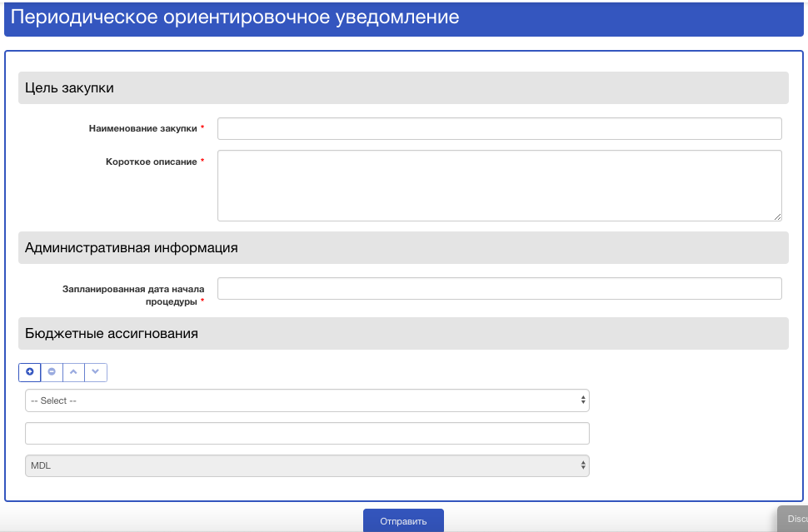Move budget row up with chevron

73,372
